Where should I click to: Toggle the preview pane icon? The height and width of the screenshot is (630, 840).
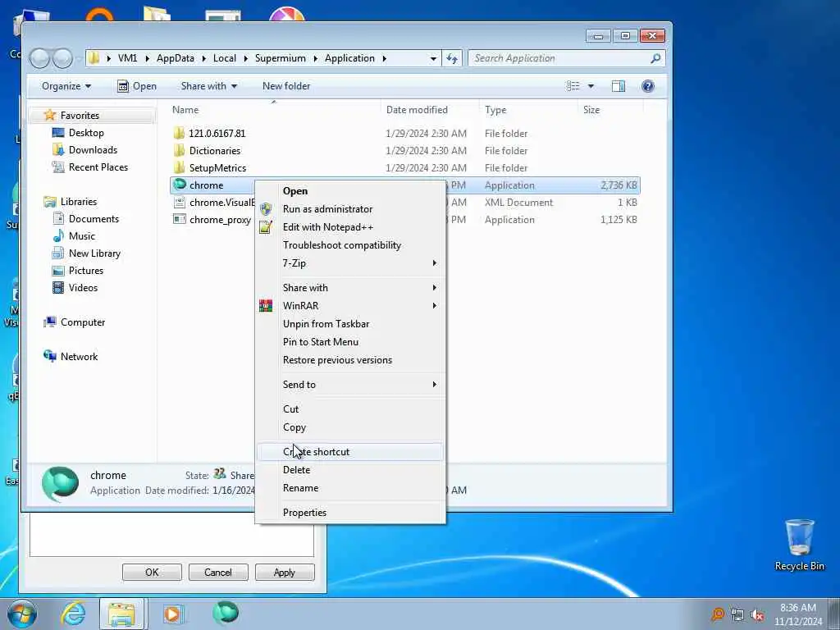[619, 86]
